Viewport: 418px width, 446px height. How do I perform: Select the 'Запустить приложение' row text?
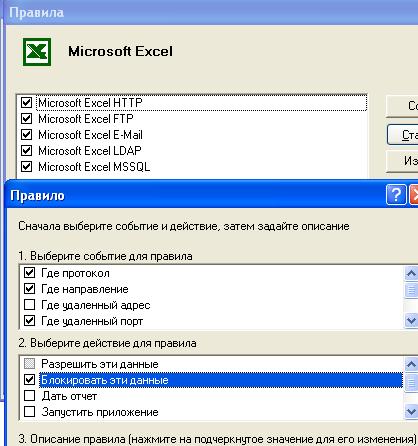pyautogui.click(x=100, y=412)
